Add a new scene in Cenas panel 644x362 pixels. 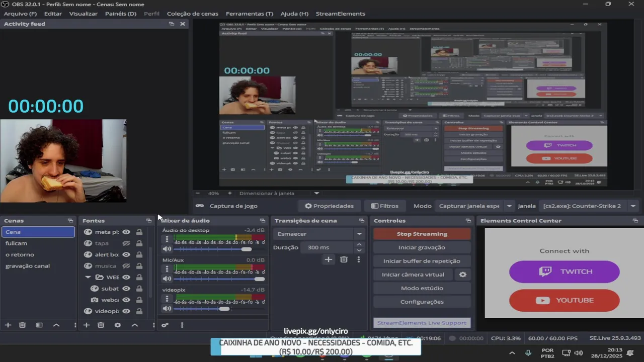8,325
